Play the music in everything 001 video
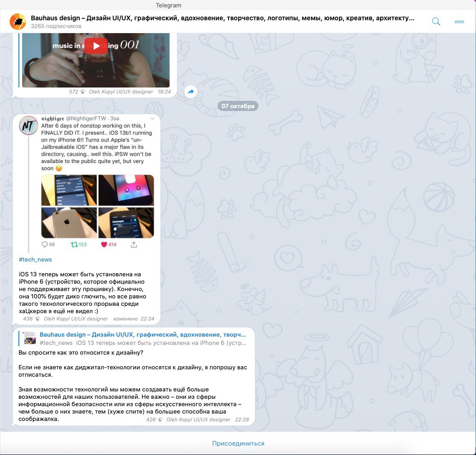The image size is (476, 455). coord(96,46)
